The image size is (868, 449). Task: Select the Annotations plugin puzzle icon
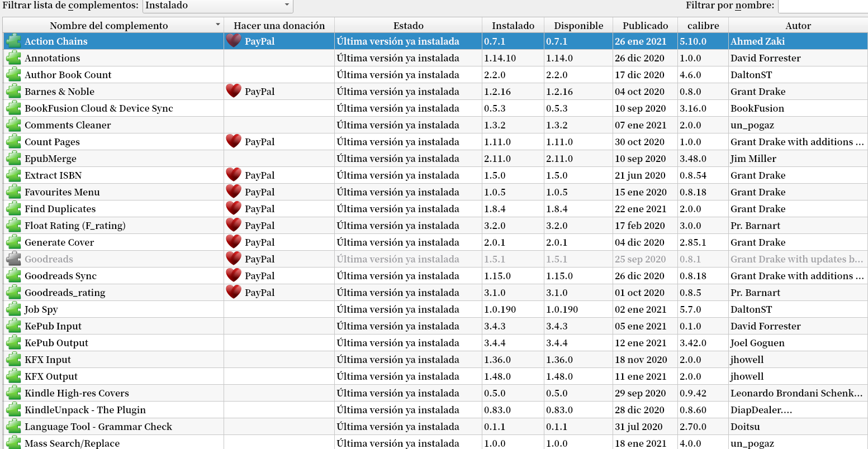13,58
